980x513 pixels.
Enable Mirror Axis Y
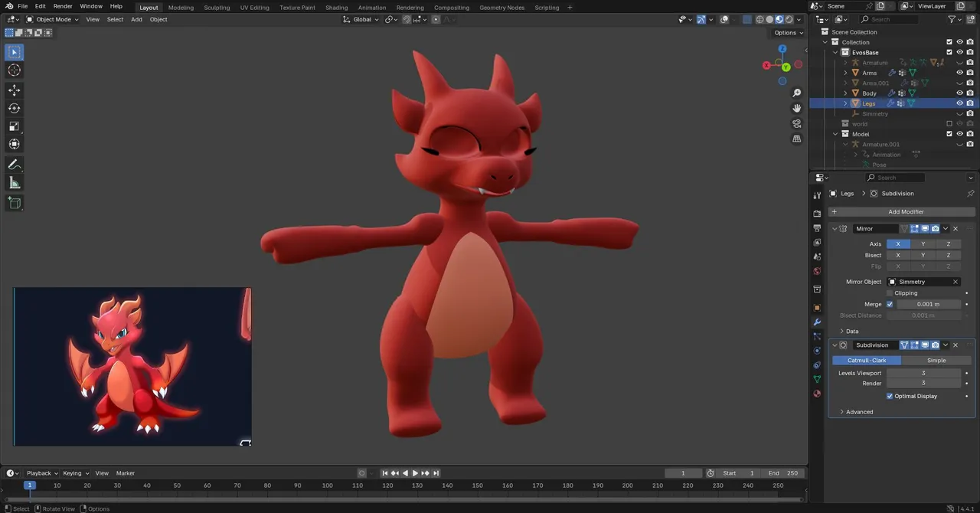923,243
